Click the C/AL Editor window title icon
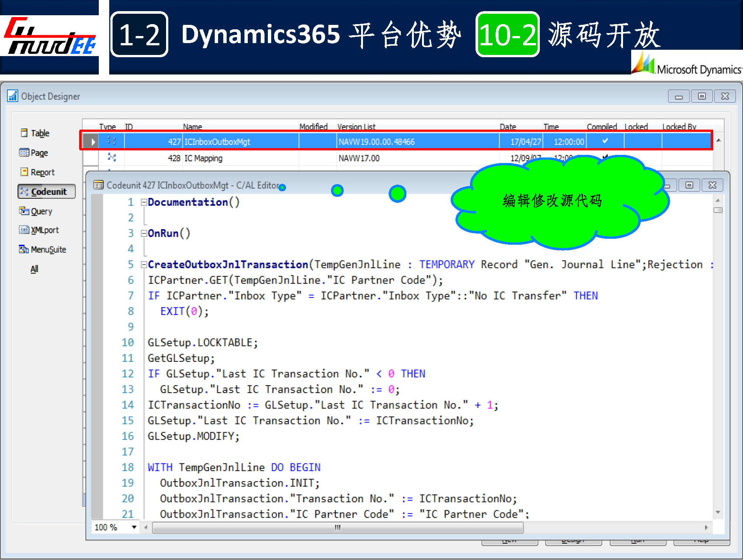This screenshot has height=560, width=743. click(98, 185)
